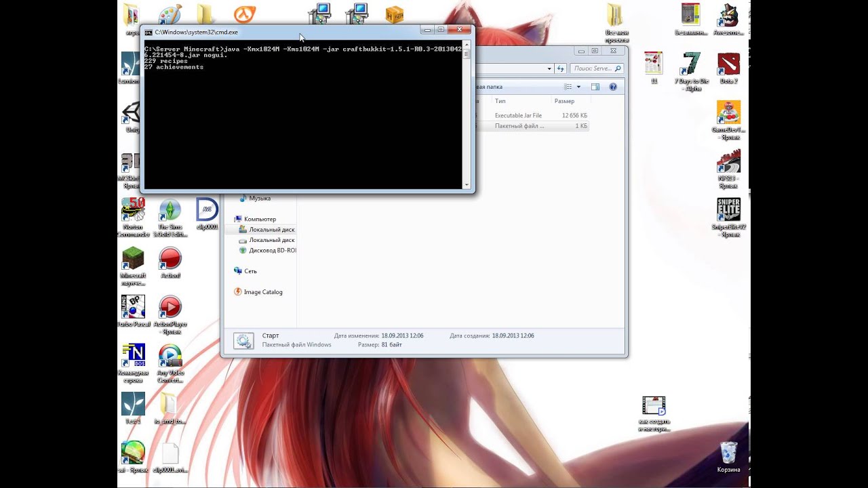Minimize the cmd.exe window
The image size is (868, 488).
427,30
